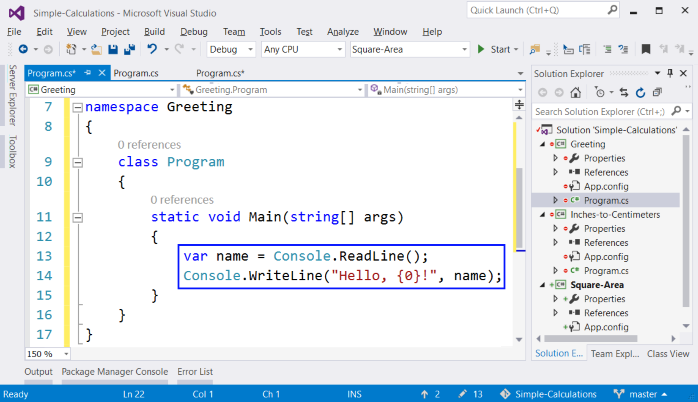The height and width of the screenshot is (402, 698).
Task: Open the Toolbox side tab
Action: 12,151
